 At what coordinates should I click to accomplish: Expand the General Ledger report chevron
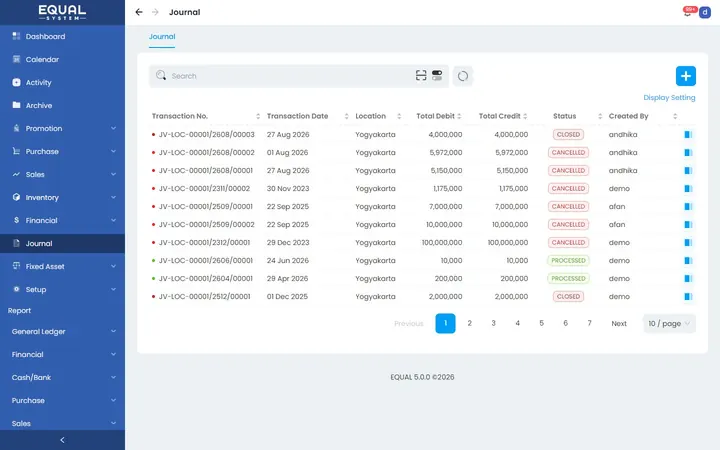pos(113,331)
